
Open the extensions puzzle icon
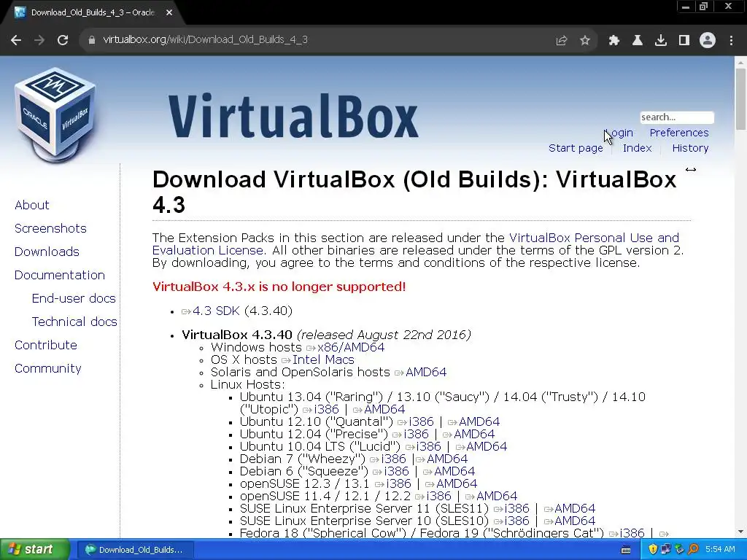[x=614, y=41]
